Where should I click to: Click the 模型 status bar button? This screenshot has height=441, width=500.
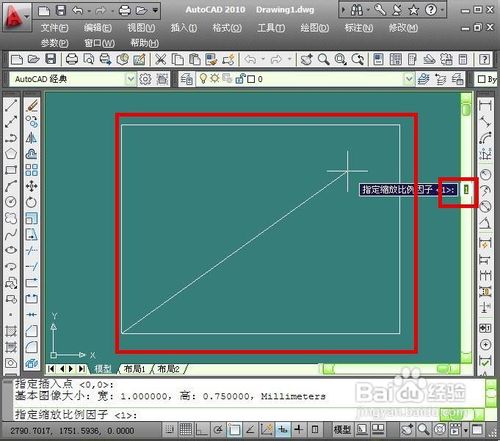click(x=341, y=430)
